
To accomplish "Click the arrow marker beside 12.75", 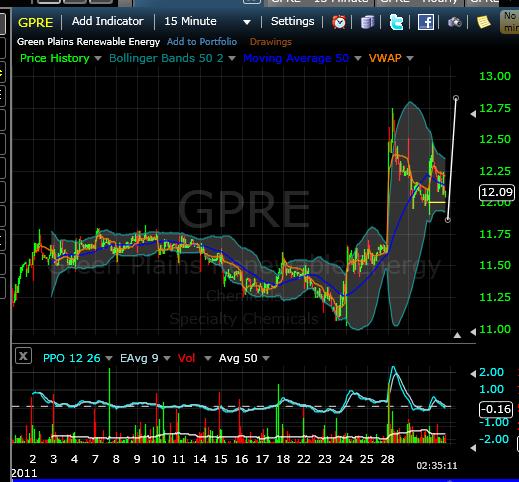I will (473, 114).
